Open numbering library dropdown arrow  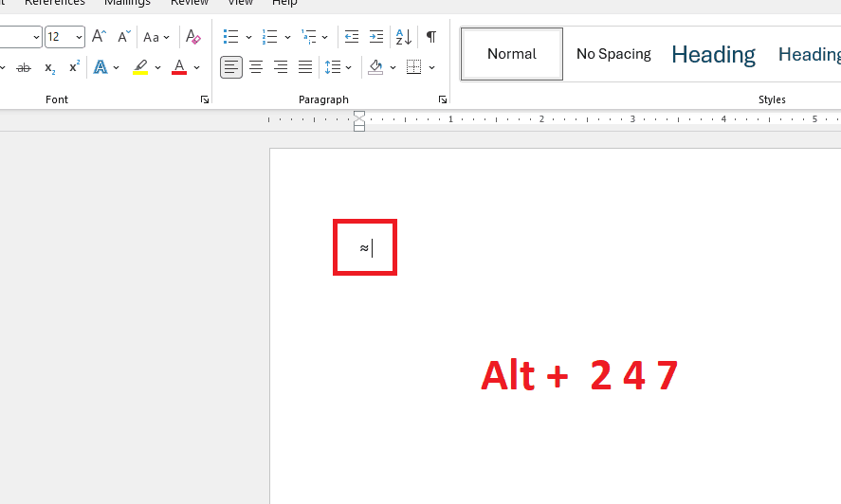287,37
